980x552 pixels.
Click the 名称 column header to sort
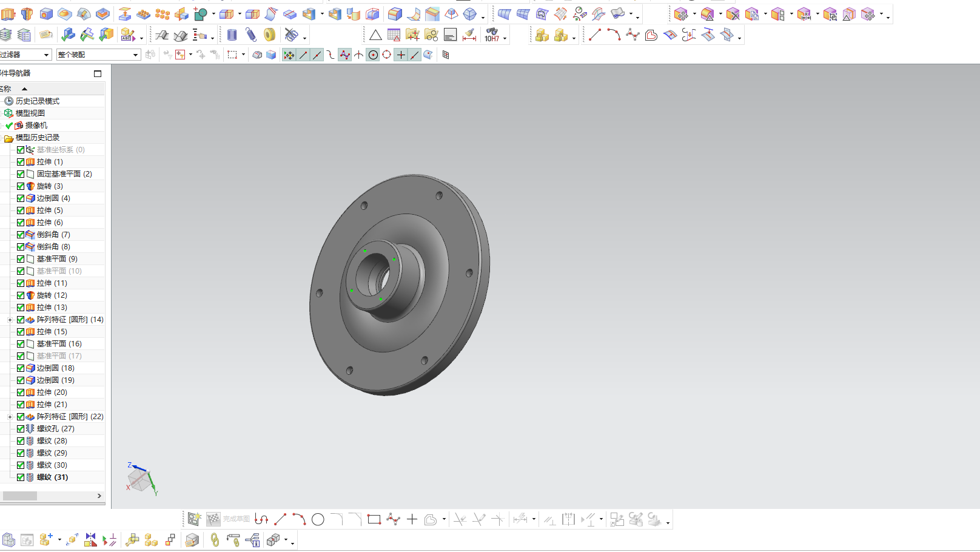(x=6, y=89)
